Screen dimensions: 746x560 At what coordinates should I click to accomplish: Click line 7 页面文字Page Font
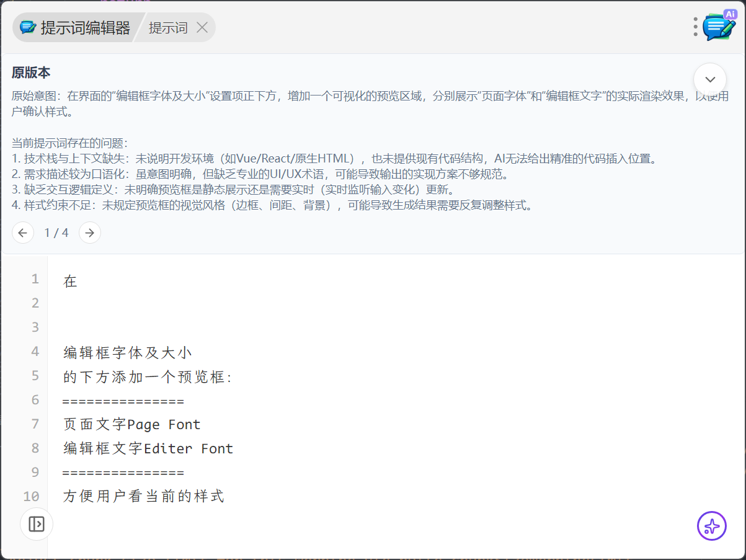[x=132, y=425]
